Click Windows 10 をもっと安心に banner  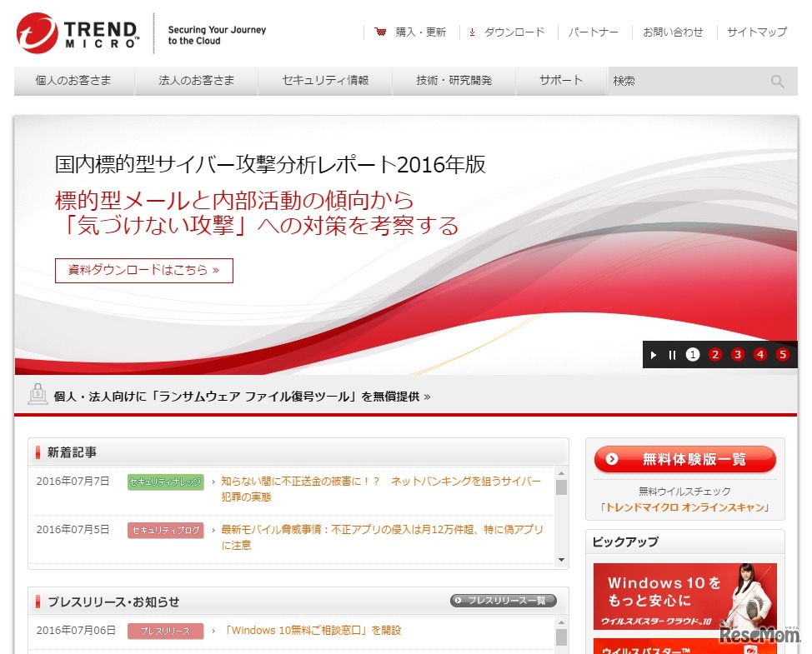[684, 596]
